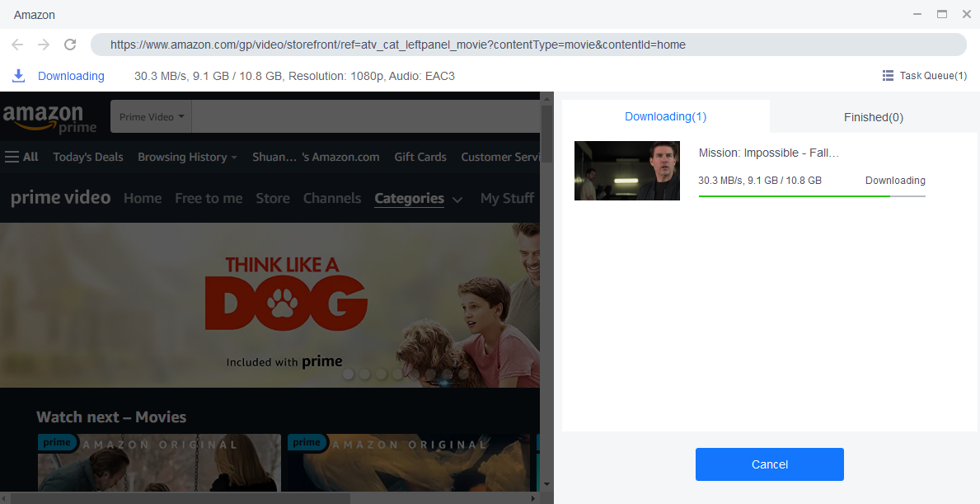Click the Mission: Impossible download thumbnail
This screenshot has height=504, width=980.
tap(627, 171)
